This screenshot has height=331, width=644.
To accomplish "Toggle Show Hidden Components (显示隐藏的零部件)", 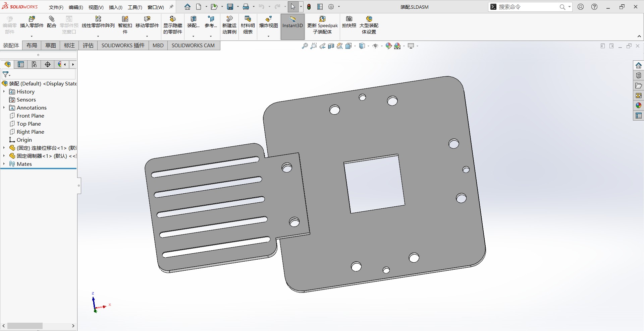I will 173,25.
